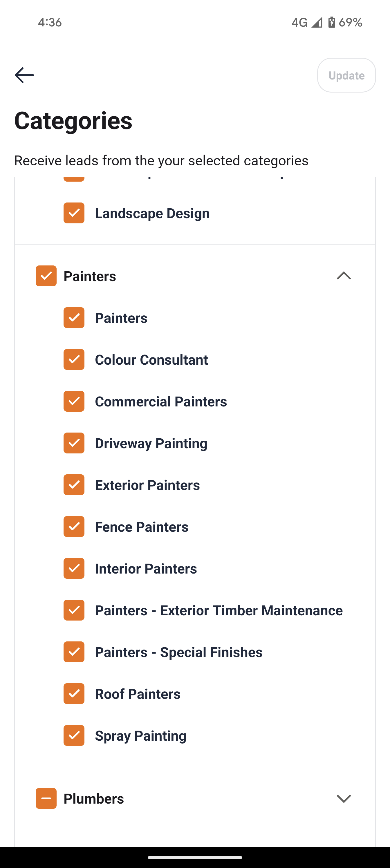Untick the Driveway Painting checkbox
The width and height of the screenshot is (390, 868).
coord(74,443)
